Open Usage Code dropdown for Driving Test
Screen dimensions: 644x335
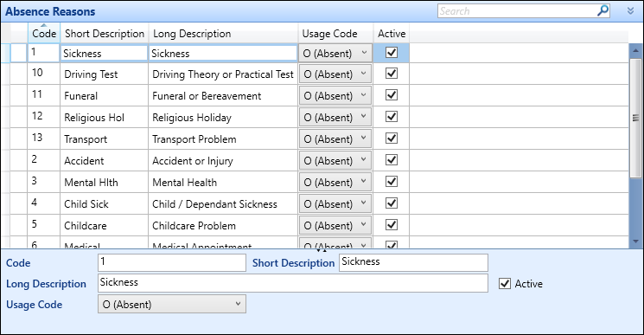point(335,74)
